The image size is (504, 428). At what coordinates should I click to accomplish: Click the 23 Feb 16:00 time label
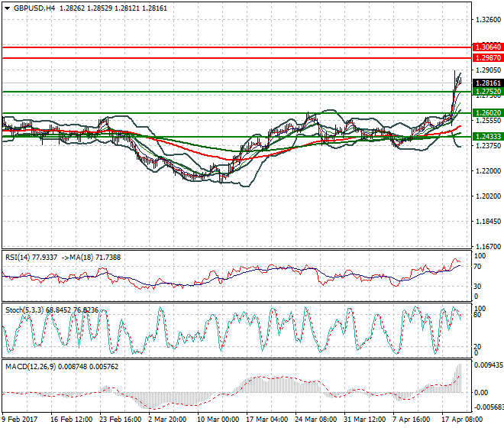point(121,420)
